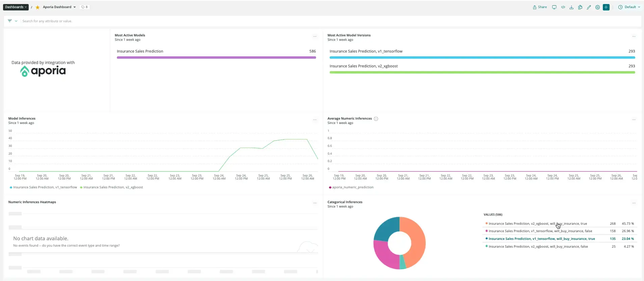This screenshot has height=281, width=644.
Task: Click the blue v1_tensorflow bar
Action: [x=482, y=58]
